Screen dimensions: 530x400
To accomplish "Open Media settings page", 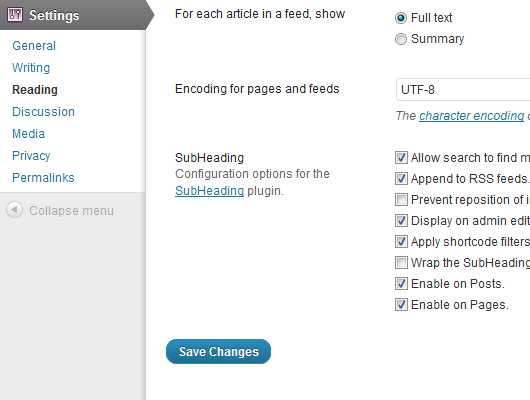I will click(x=28, y=134).
